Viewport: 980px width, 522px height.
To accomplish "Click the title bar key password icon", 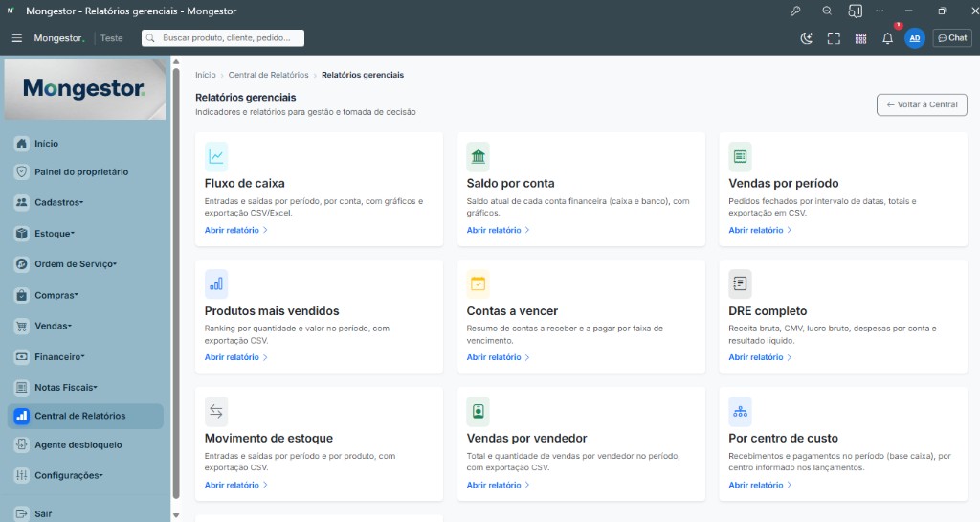I will (x=795, y=11).
